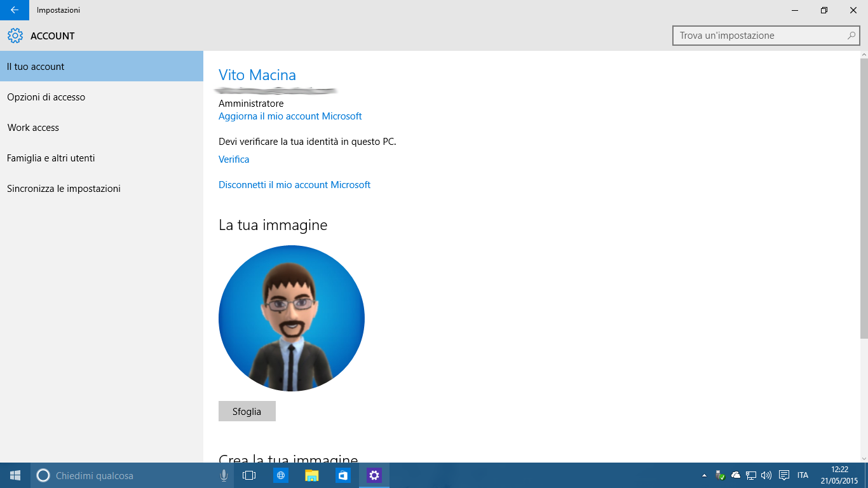Click the Cortana circle icon
868x488 pixels.
pos(43,475)
